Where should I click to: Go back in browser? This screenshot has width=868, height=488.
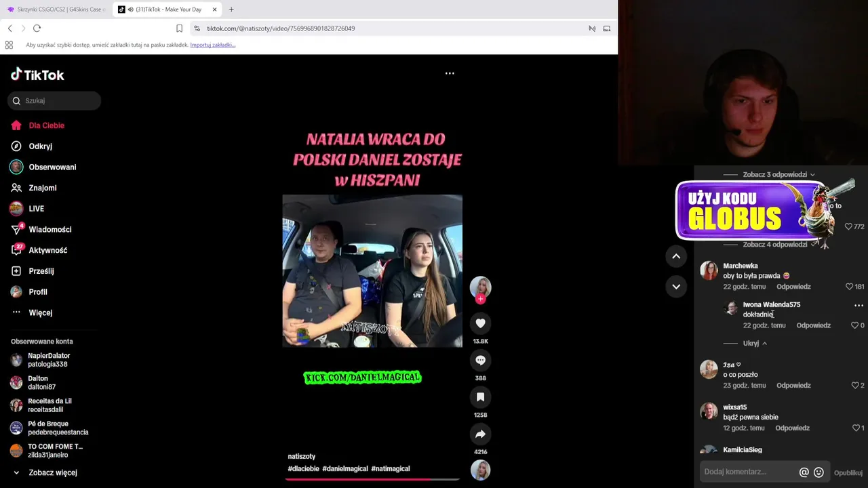click(x=9, y=28)
